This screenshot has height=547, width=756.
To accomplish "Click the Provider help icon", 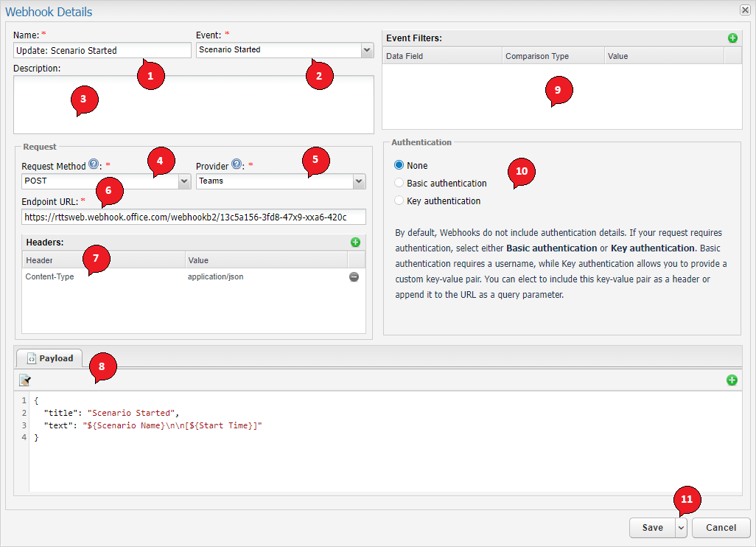I will [237, 165].
